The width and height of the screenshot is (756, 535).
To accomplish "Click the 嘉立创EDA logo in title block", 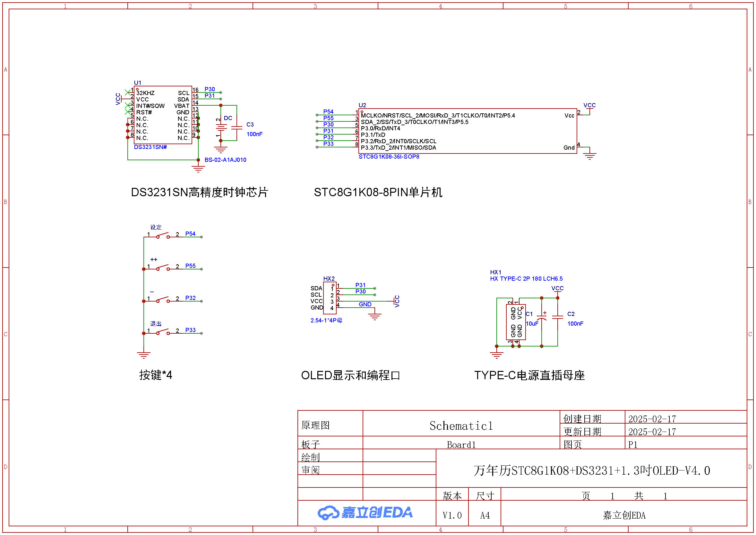I will [x=365, y=513].
